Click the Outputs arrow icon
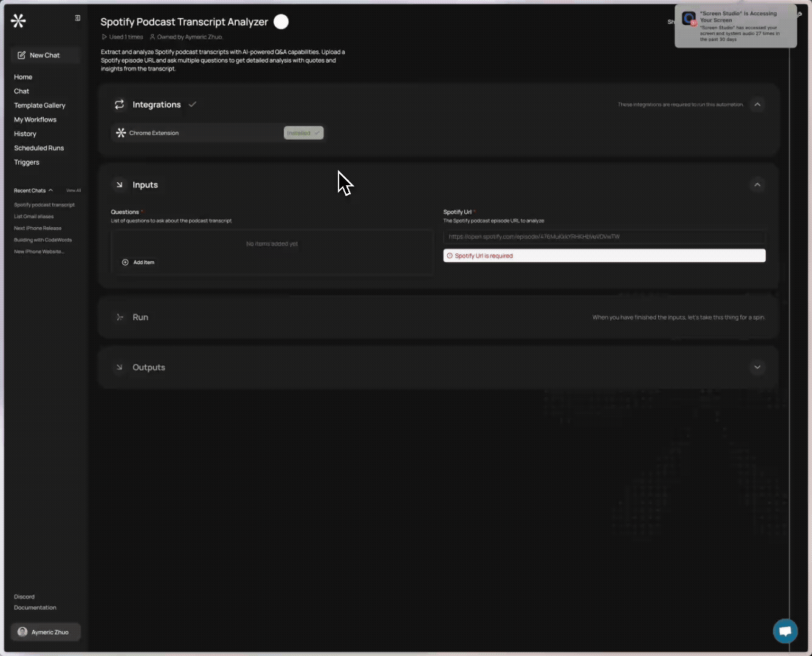 coord(119,367)
